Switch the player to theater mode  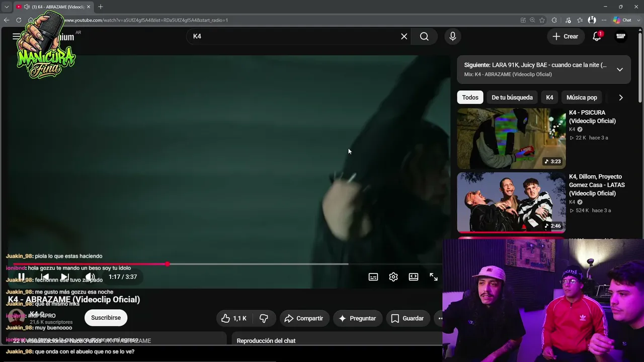(414, 277)
